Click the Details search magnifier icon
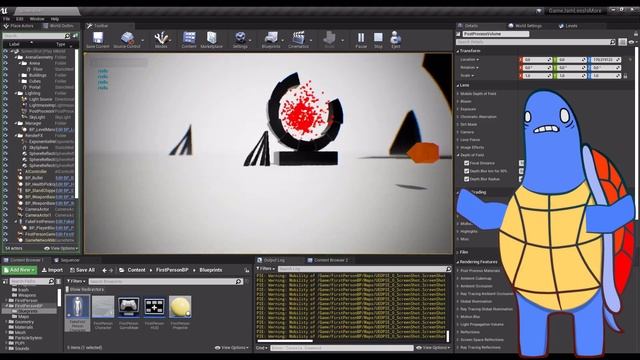The width and height of the screenshot is (640, 360). click(612, 42)
